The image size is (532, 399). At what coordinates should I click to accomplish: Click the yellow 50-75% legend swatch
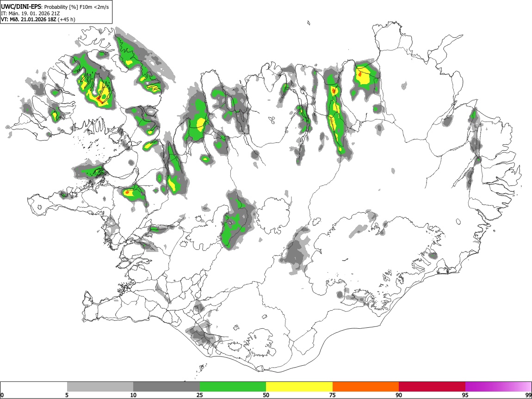pyautogui.click(x=299, y=387)
